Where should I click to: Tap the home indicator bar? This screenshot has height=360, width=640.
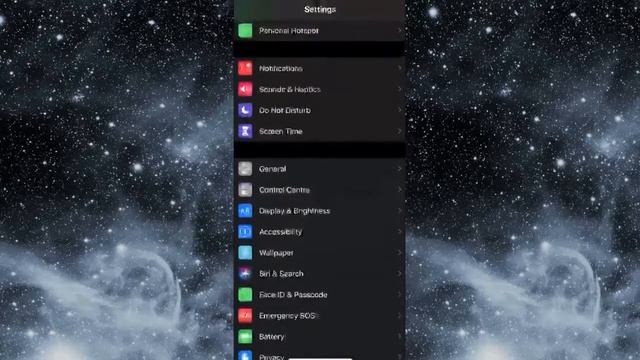pos(320,359)
